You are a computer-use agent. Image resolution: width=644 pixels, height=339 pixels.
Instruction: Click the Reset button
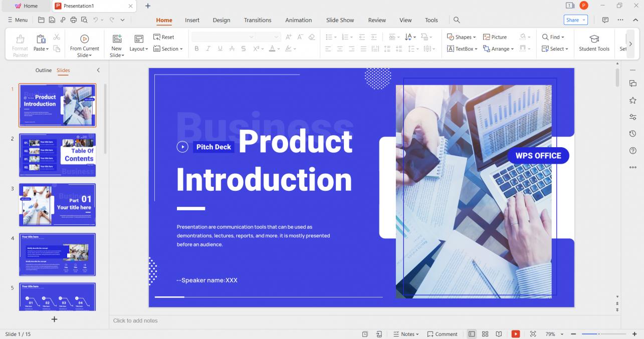[164, 37]
